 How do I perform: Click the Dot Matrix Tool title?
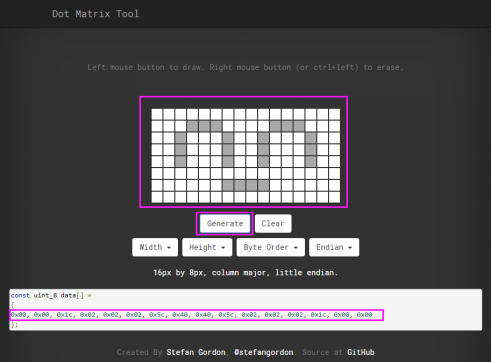96,14
